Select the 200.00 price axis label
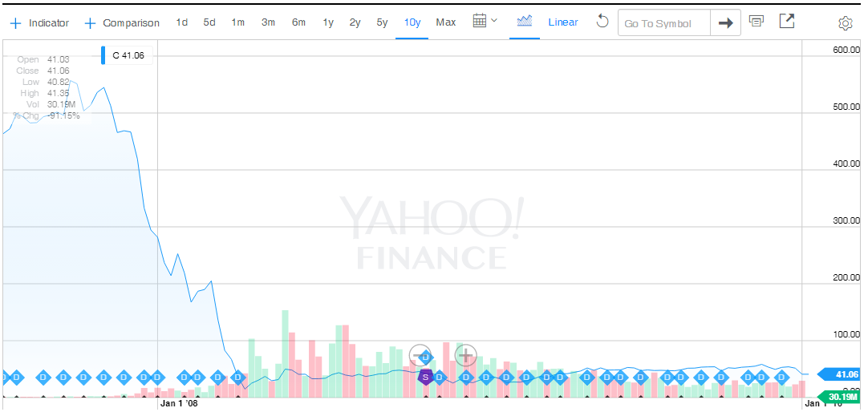 [x=846, y=277]
